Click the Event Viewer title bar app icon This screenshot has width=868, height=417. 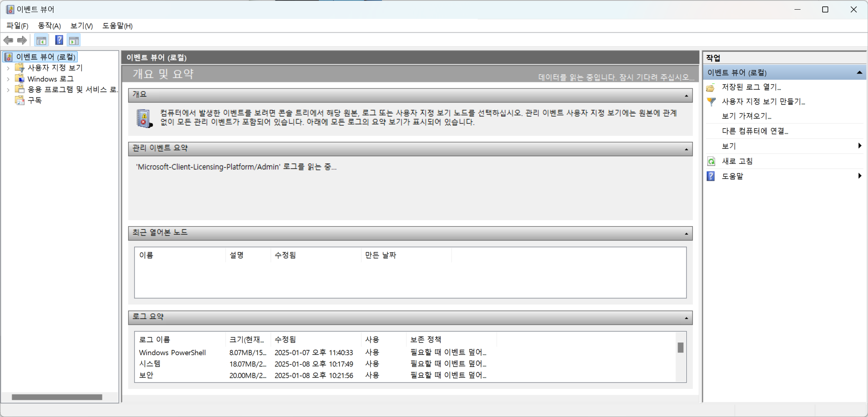[10, 9]
